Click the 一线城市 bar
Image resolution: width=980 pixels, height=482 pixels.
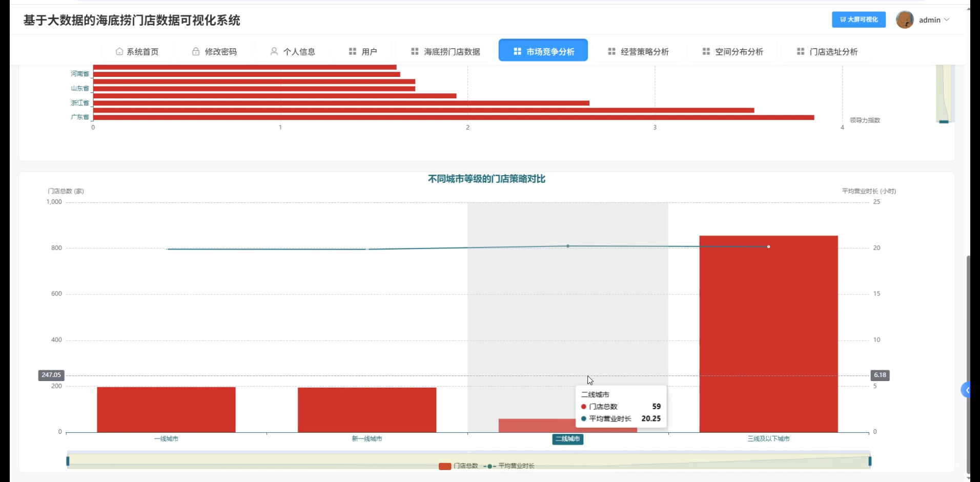[x=166, y=409]
